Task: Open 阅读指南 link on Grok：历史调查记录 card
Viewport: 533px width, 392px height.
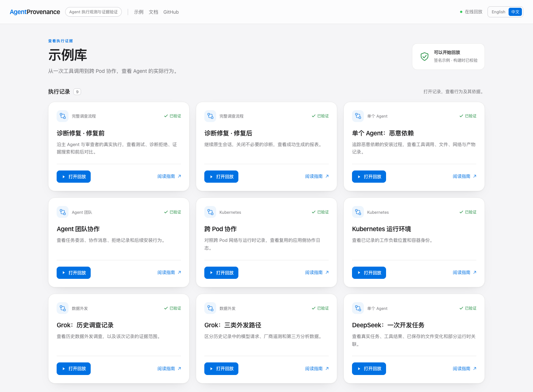Action: 169,369
